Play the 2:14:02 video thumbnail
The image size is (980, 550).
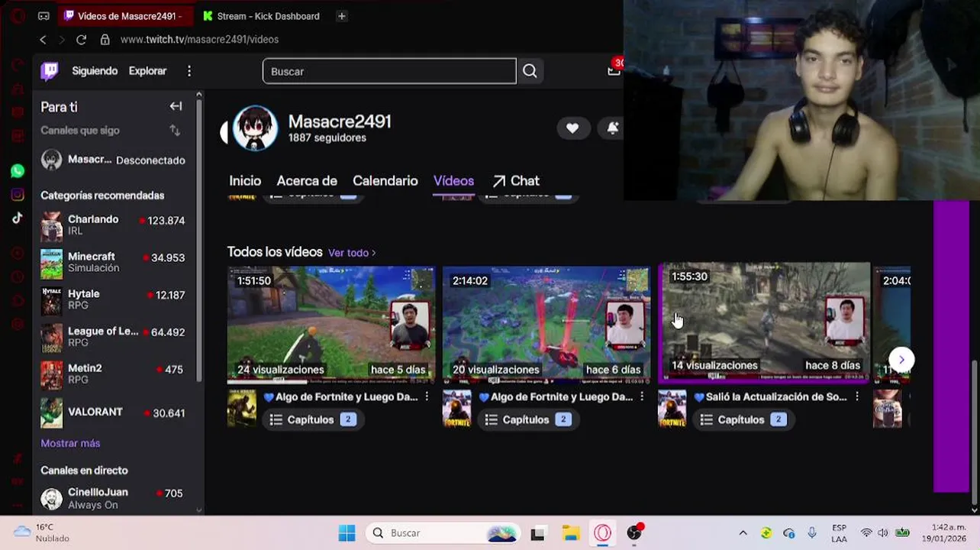(x=546, y=325)
